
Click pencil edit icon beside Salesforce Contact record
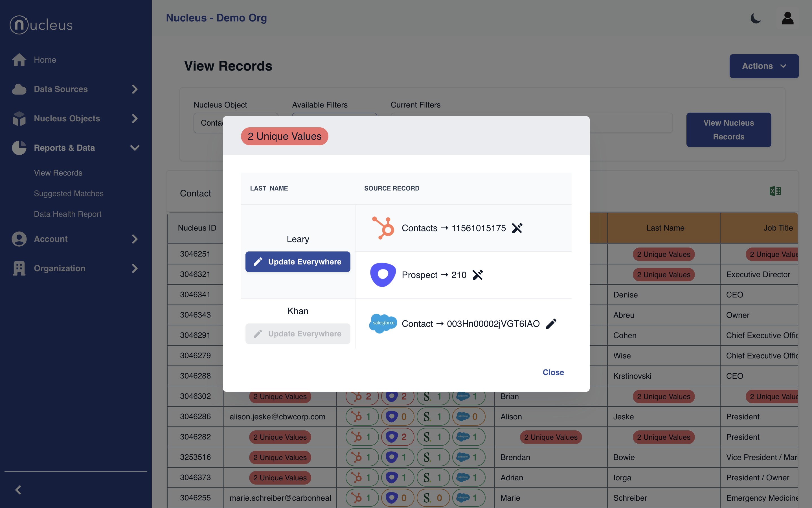(551, 323)
